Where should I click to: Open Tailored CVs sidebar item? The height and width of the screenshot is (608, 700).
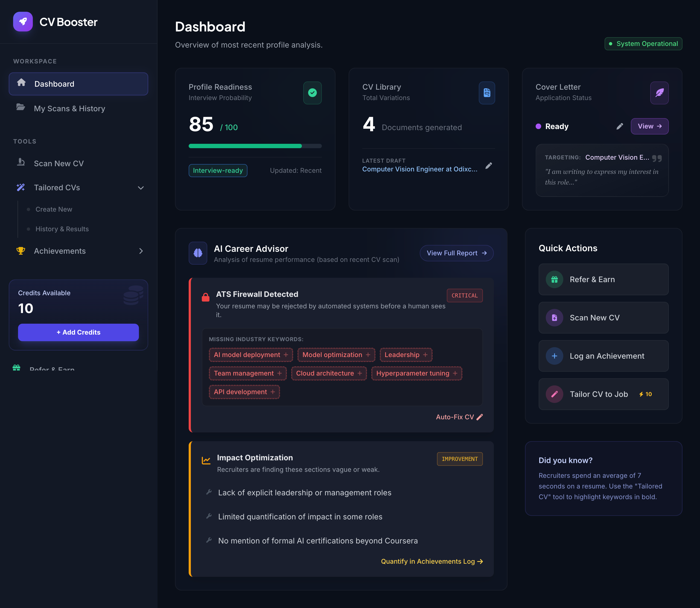coord(78,188)
